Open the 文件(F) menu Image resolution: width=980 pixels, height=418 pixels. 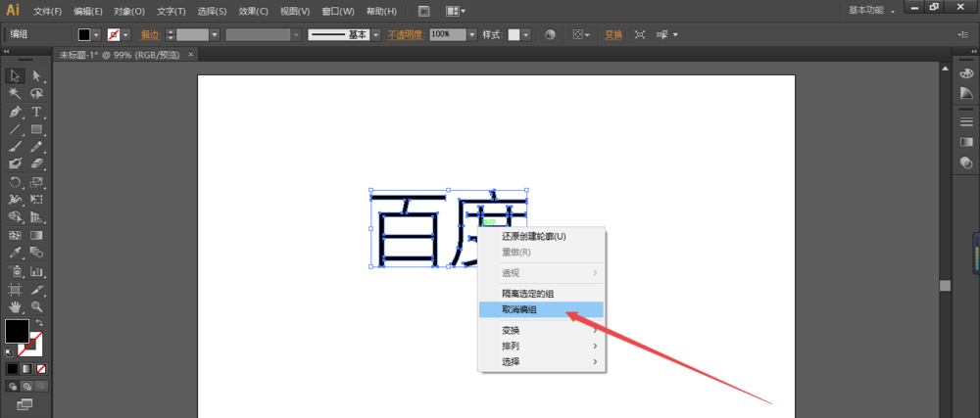(47, 11)
